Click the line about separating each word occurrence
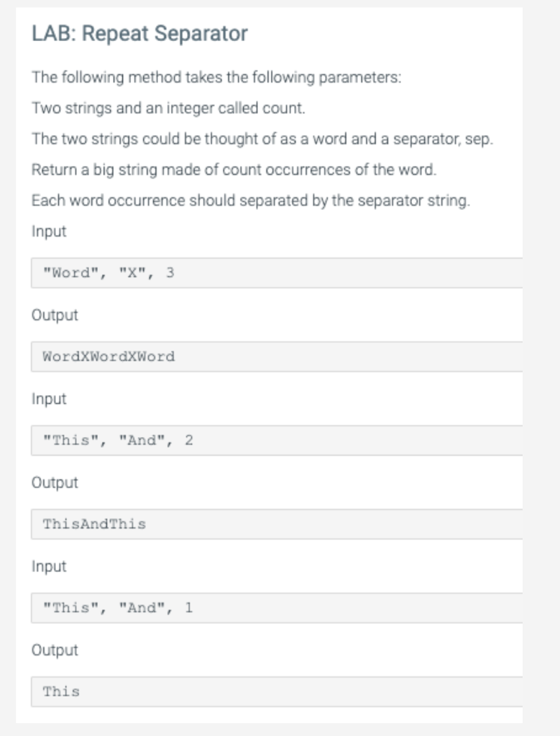The width and height of the screenshot is (560, 736). pyautogui.click(x=251, y=201)
